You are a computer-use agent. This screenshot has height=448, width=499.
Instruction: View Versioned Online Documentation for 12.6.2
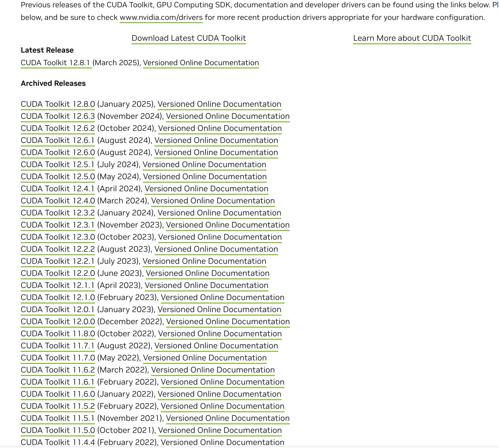pos(220,128)
